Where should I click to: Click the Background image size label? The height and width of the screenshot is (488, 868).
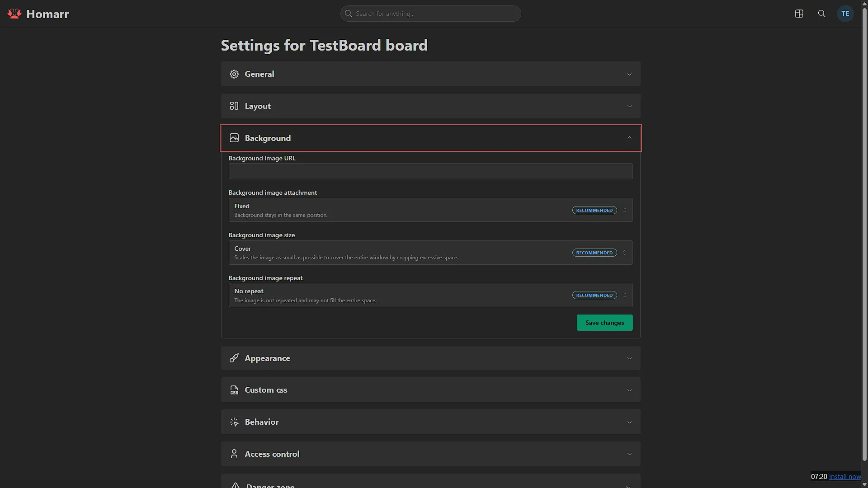tap(261, 235)
